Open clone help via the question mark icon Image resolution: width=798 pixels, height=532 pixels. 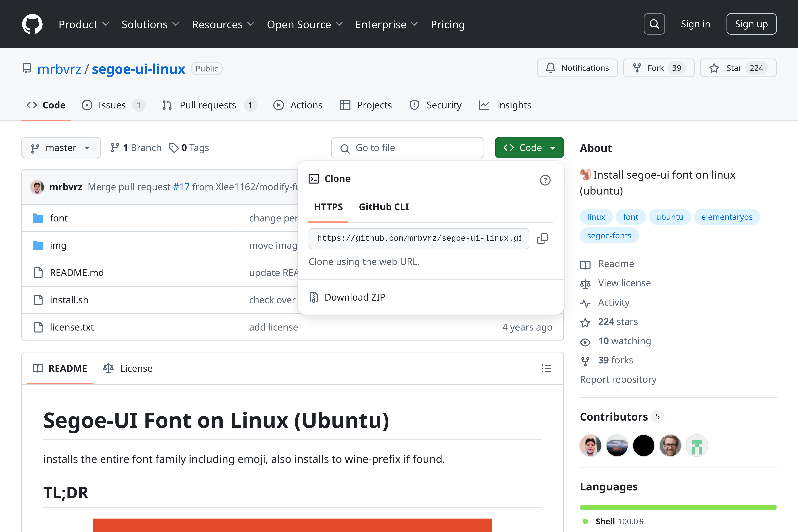pos(545,180)
